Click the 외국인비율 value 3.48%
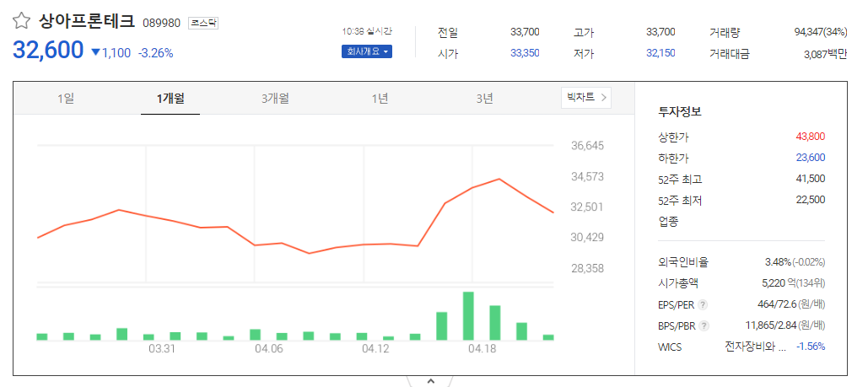868x387 pixels. coord(777,262)
